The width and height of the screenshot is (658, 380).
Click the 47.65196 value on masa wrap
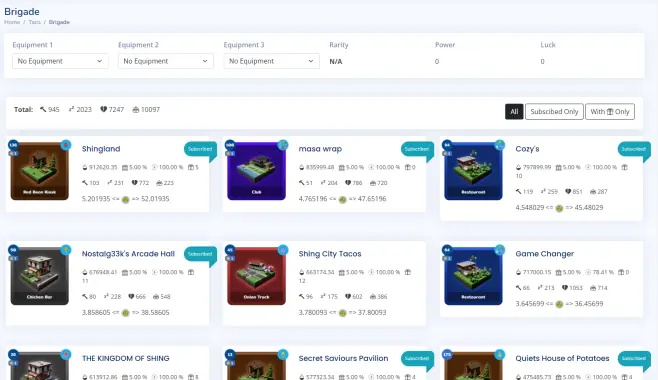[x=372, y=199]
